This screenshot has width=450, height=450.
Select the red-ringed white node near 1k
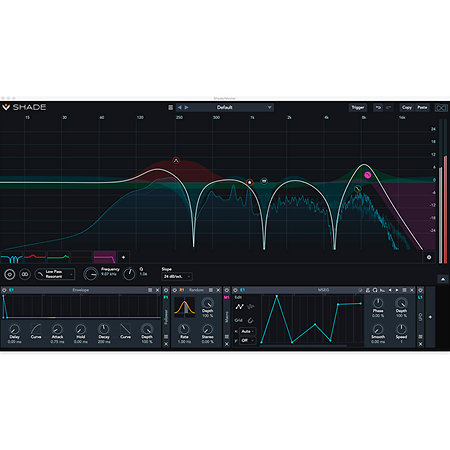point(249,182)
